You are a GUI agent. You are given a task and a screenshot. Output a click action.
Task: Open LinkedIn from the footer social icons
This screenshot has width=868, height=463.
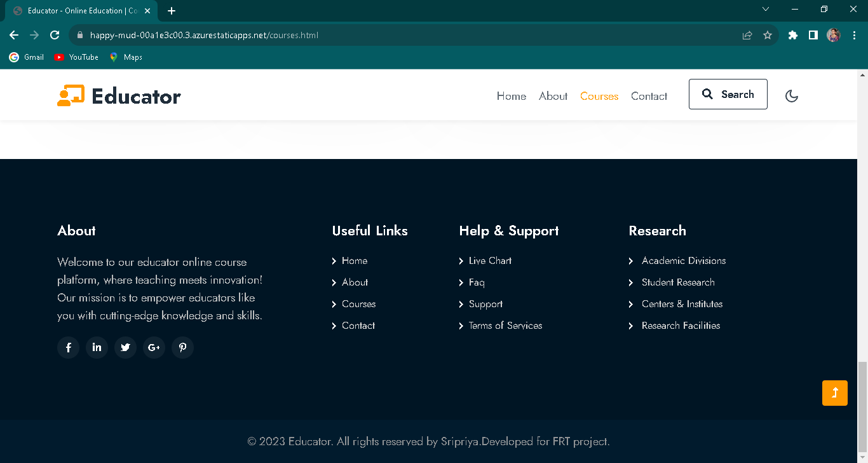[x=97, y=347]
